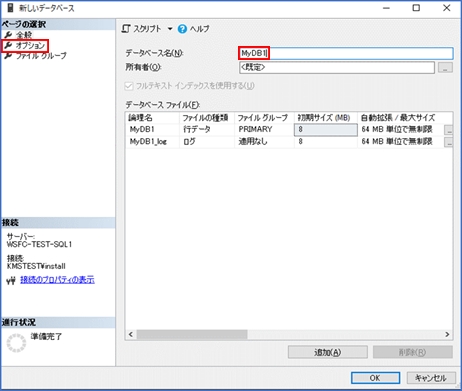
Task: Edit the initial size of MyDB1
Action: pyautogui.click(x=326, y=129)
